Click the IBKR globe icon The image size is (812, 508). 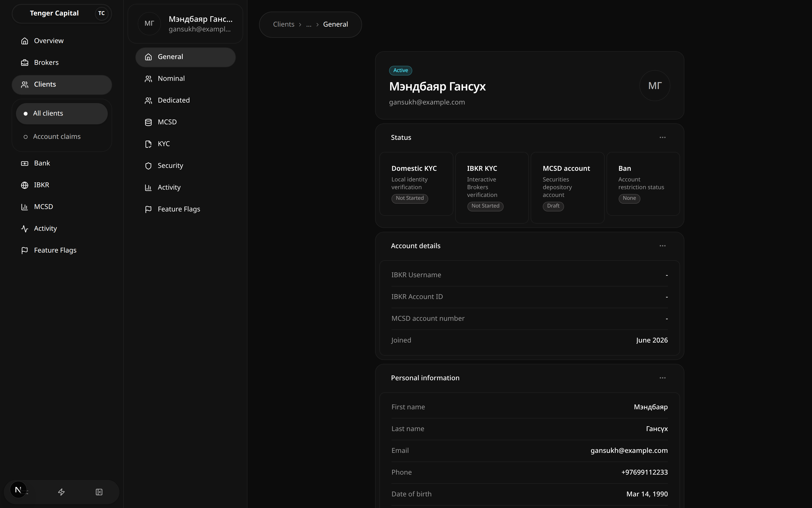[x=24, y=185]
